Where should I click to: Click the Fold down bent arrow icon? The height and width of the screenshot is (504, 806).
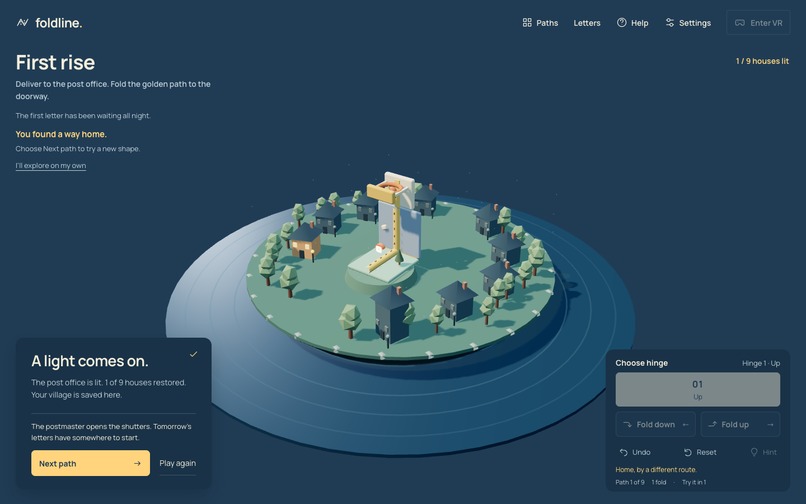click(627, 425)
